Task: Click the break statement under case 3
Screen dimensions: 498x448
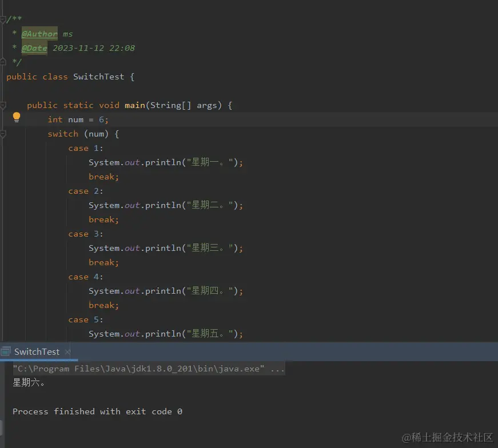Action: [x=103, y=263]
